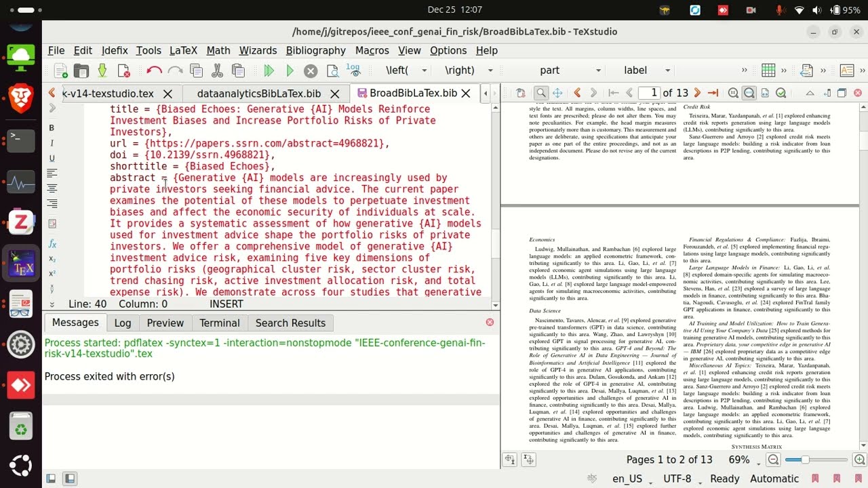Insert a table using the green grid icon

pyautogui.click(x=768, y=70)
